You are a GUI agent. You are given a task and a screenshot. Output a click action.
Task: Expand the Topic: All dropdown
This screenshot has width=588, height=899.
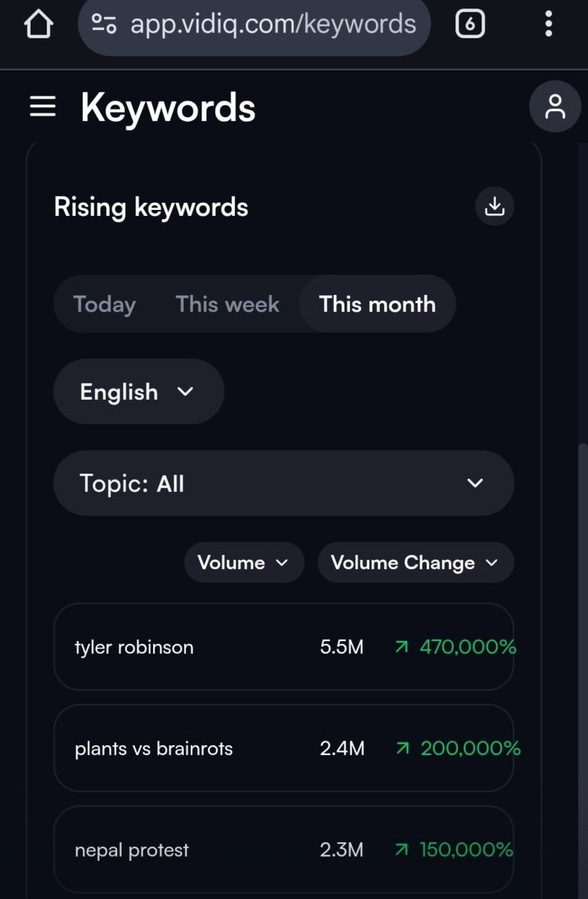(x=283, y=483)
